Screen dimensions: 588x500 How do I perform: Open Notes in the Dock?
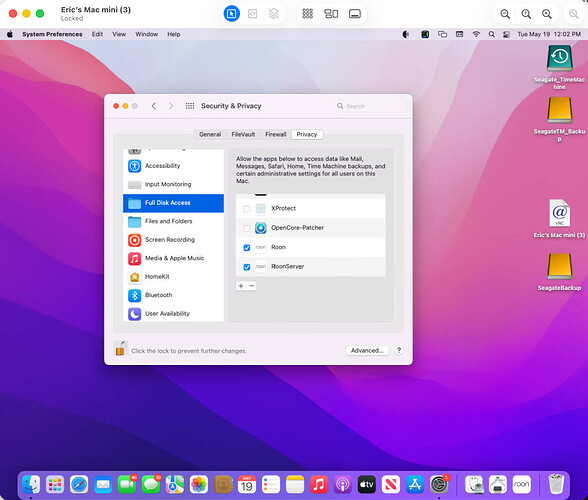click(x=295, y=484)
